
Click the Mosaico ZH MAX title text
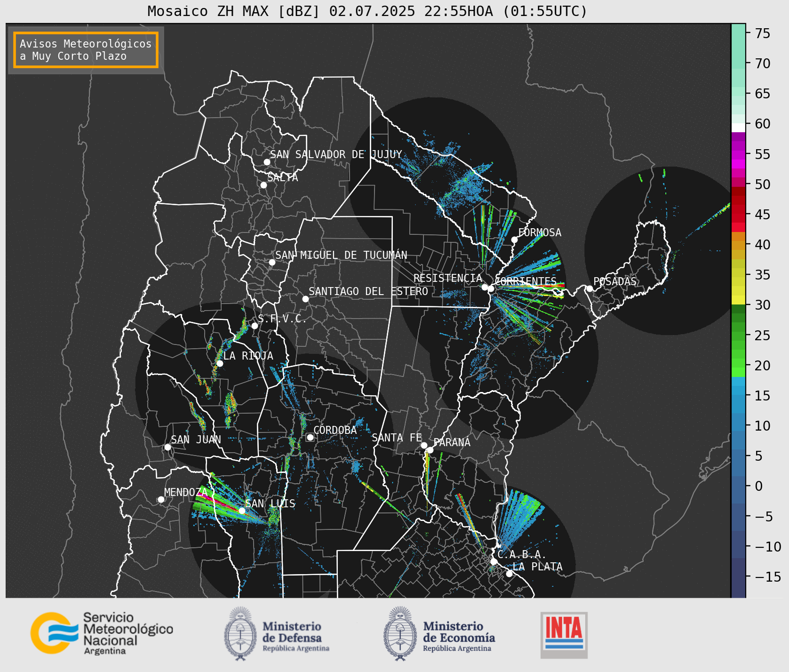(x=367, y=11)
